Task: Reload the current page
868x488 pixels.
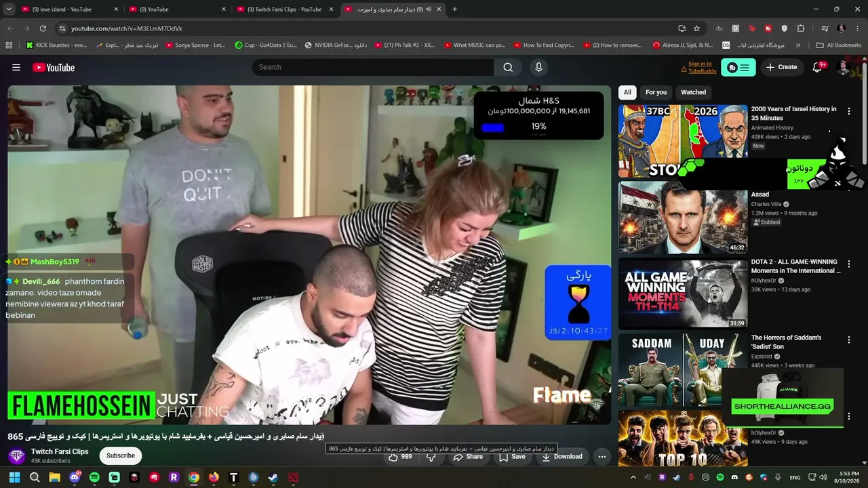Action: (43, 28)
